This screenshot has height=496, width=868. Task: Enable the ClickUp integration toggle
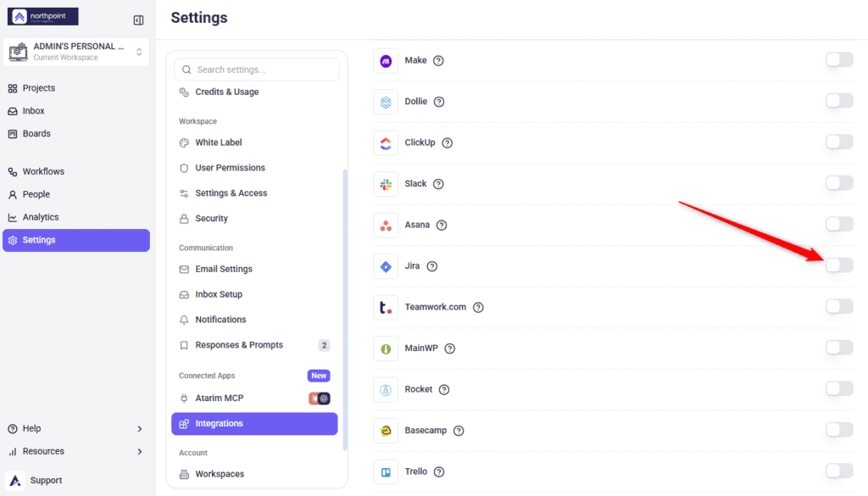(839, 142)
